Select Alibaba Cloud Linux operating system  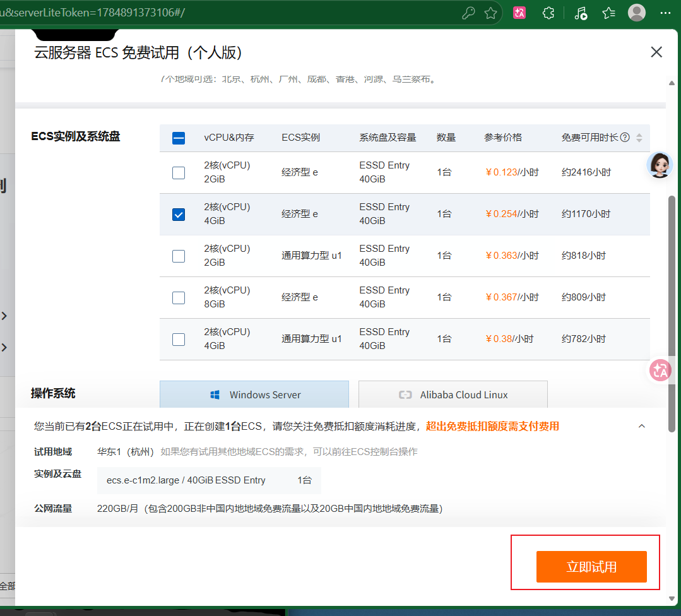coord(453,394)
